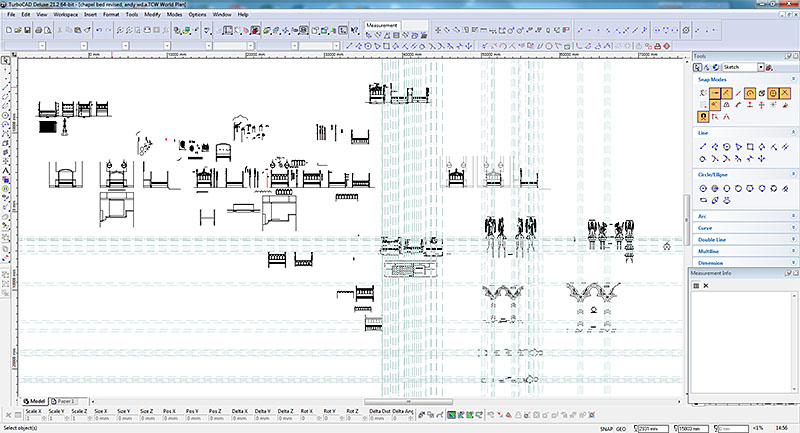Image resolution: width=800 pixels, height=433 pixels.
Task: Select the Line tool in Line panel
Action: [x=703, y=146]
